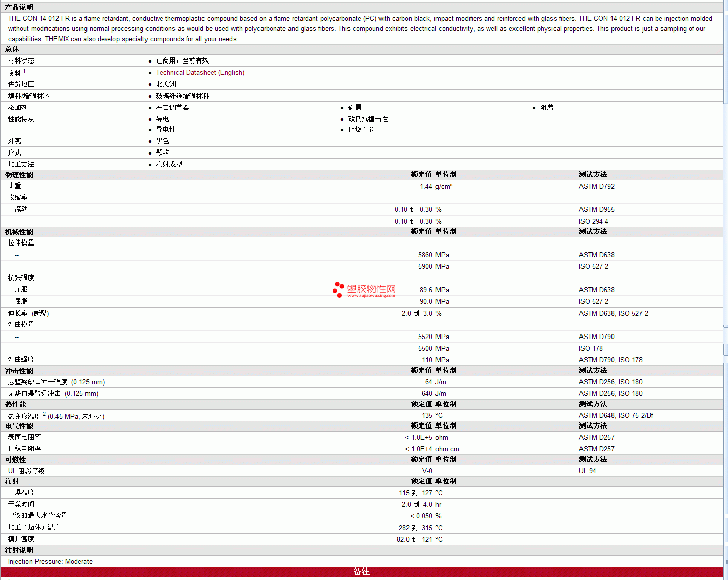
Task: Click the 材料状态 row label
Action: click(x=21, y=60)
